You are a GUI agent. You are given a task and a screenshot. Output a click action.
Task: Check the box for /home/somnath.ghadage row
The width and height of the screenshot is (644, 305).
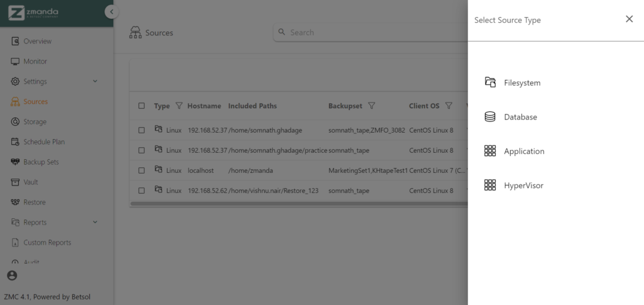[142, 130]
